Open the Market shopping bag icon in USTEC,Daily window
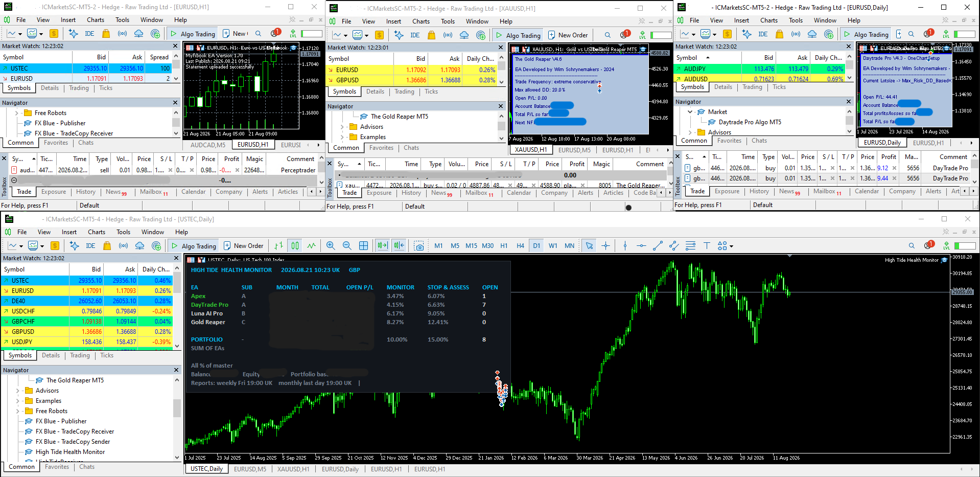The image size is (980, 477). pos(107,246)
